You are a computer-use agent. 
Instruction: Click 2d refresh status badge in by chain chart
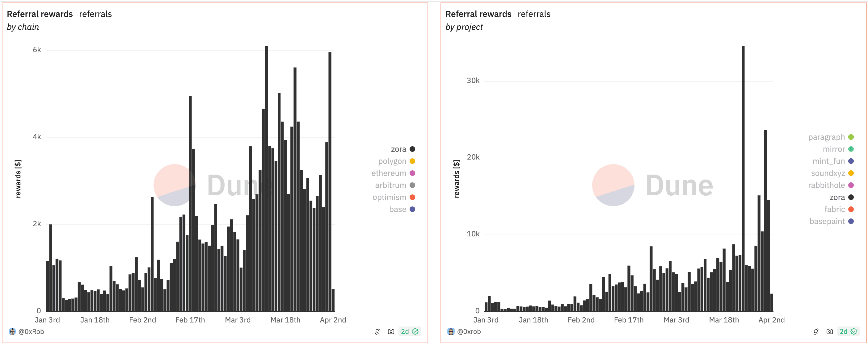409,332
